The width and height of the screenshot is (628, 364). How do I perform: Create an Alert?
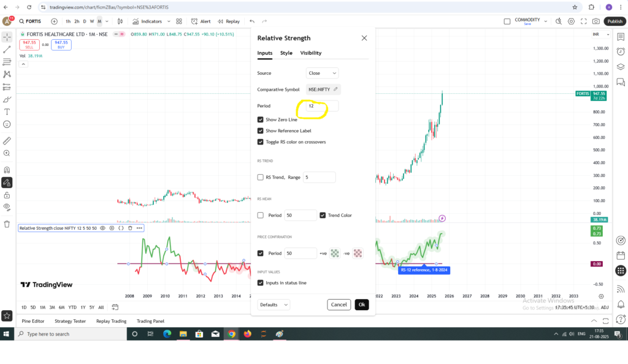click(x=201, y=21)
